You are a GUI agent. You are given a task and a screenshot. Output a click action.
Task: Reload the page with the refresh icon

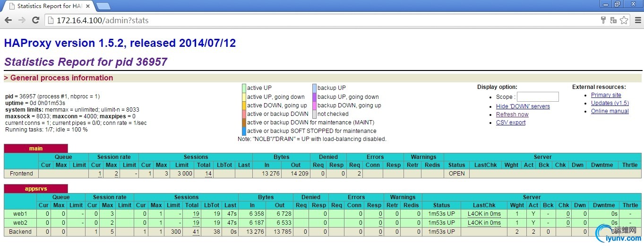pos(35,20)
